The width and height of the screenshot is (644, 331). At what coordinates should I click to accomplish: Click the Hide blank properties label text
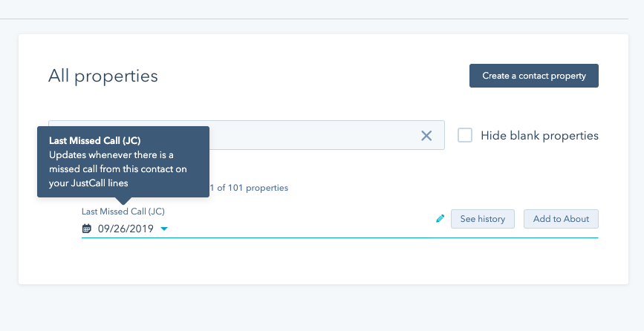point(539,136)
